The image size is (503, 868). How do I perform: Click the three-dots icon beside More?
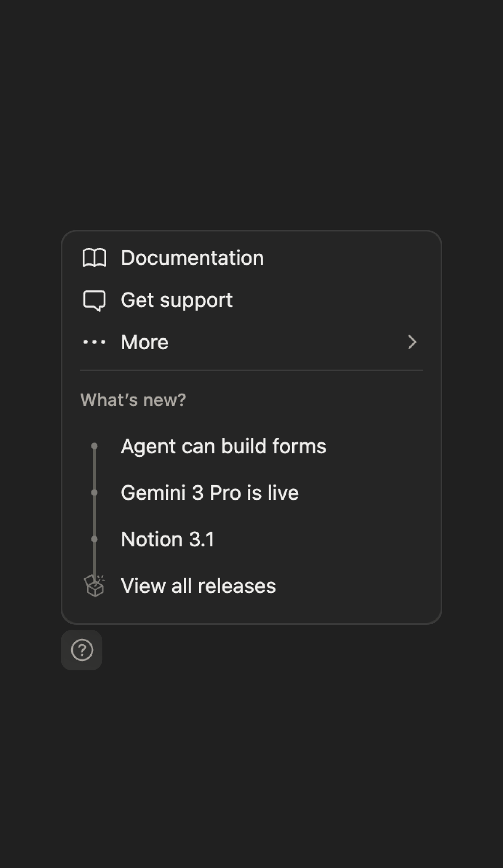point(94,342)
